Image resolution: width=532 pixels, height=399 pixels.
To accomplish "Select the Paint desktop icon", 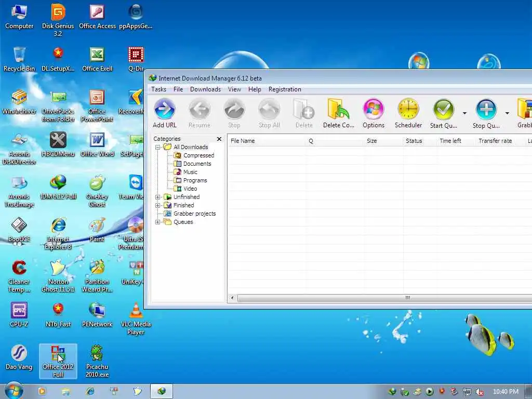I will 97,229.
